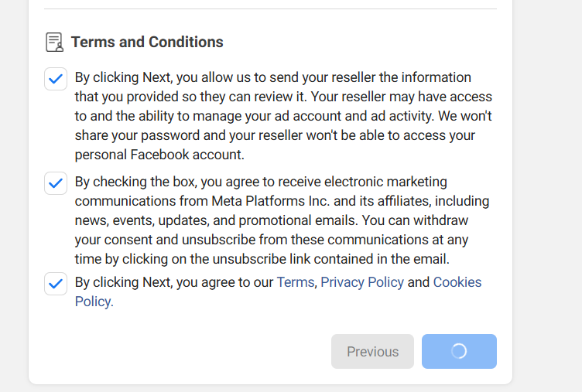Click the 'By clicking Next, you allow us' text
This screenshot has height=392, width=582.
[x=163, y=77]
